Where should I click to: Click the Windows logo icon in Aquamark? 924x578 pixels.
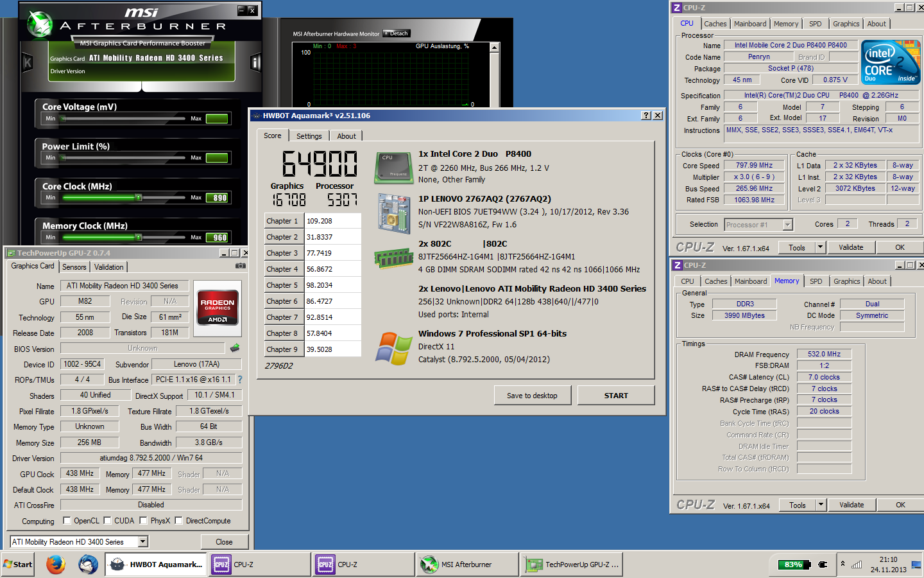pyautogui.click(x=393, y=349)
